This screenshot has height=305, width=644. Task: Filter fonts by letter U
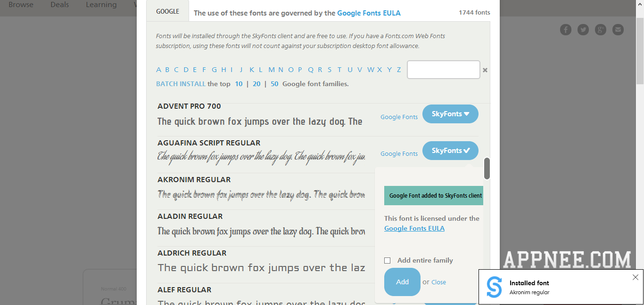point(350,70)
